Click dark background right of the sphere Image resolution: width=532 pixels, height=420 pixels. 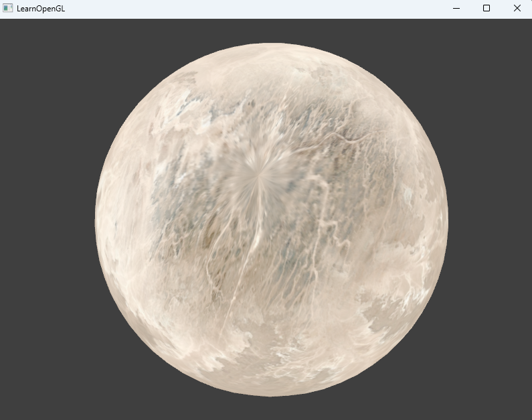[489, 221]
